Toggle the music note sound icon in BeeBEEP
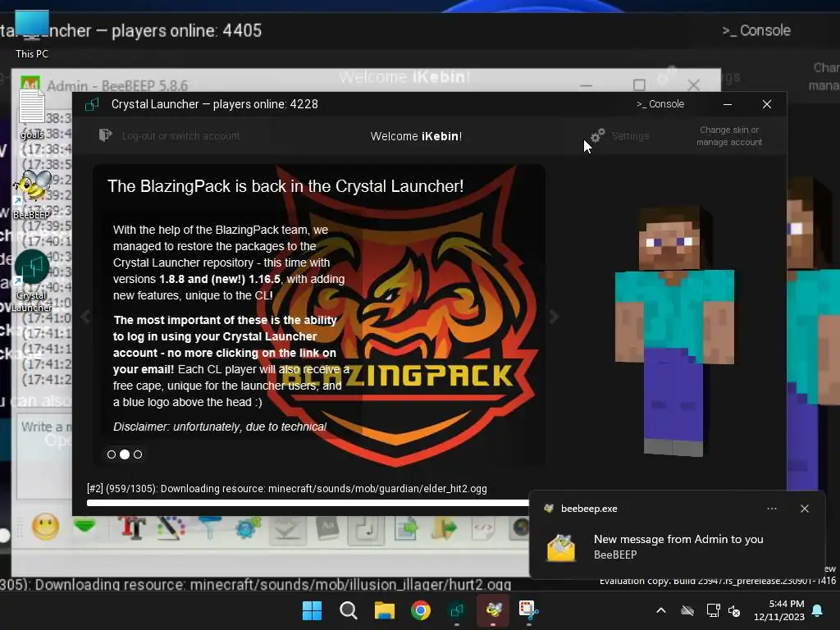Viewport: 840px width, 630px height. (367, 529)
